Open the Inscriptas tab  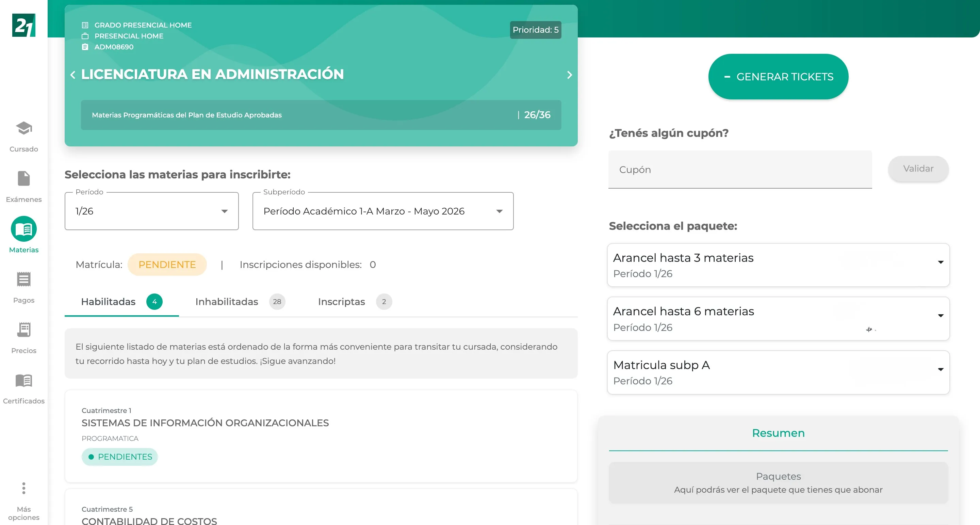(x=341, y=302)
